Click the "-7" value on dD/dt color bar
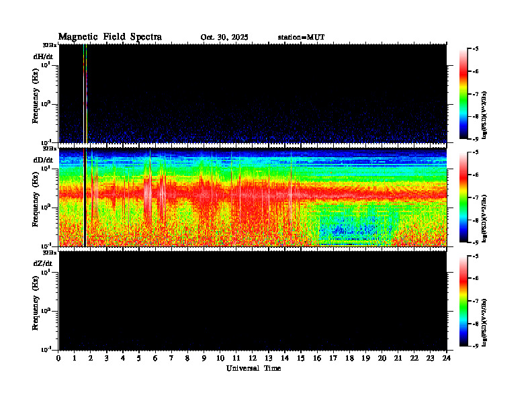Image resolution: width=532 pixels, height=411 pixels. tap(476, 197)
